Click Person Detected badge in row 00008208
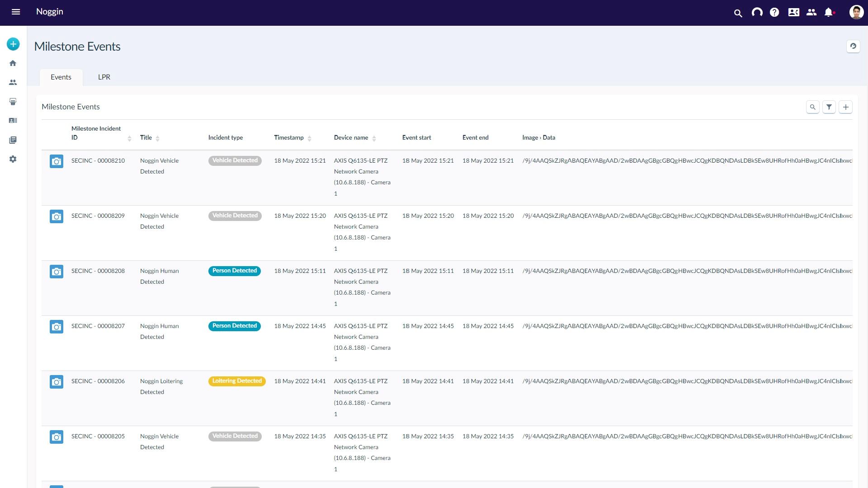This screenshot has height=488, width=868. pos(234,271)
